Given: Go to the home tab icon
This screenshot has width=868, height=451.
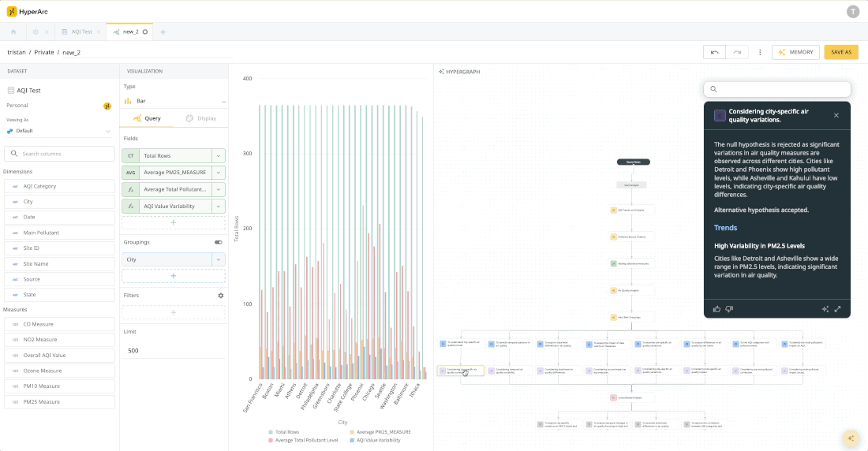Looking at the screenshot, I should [13, 32].
